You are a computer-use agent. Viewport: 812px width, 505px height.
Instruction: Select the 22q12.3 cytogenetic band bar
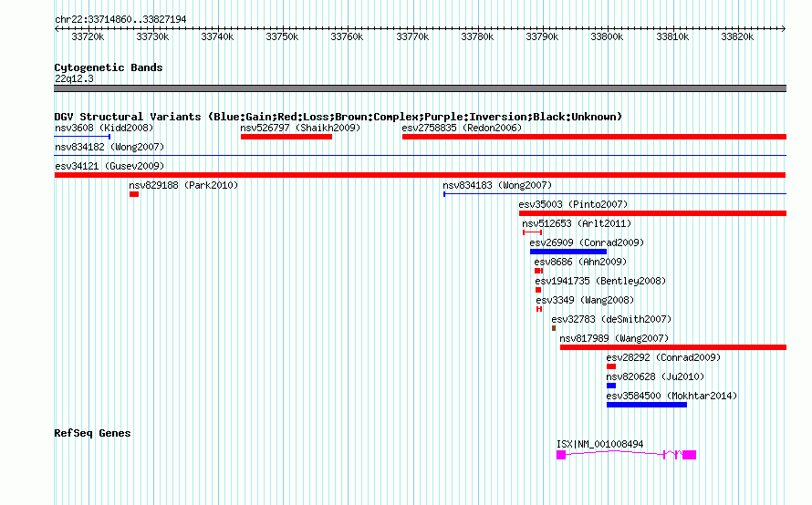tap(420, 88)
